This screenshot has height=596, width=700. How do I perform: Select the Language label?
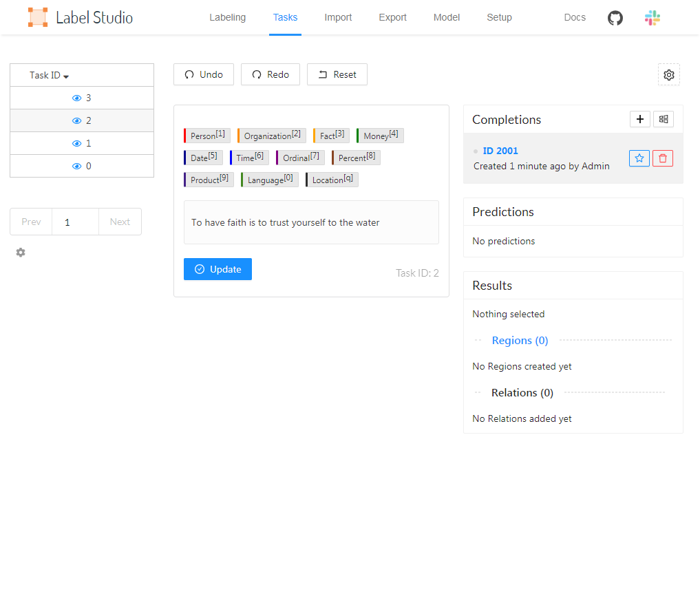click(270, 180)
